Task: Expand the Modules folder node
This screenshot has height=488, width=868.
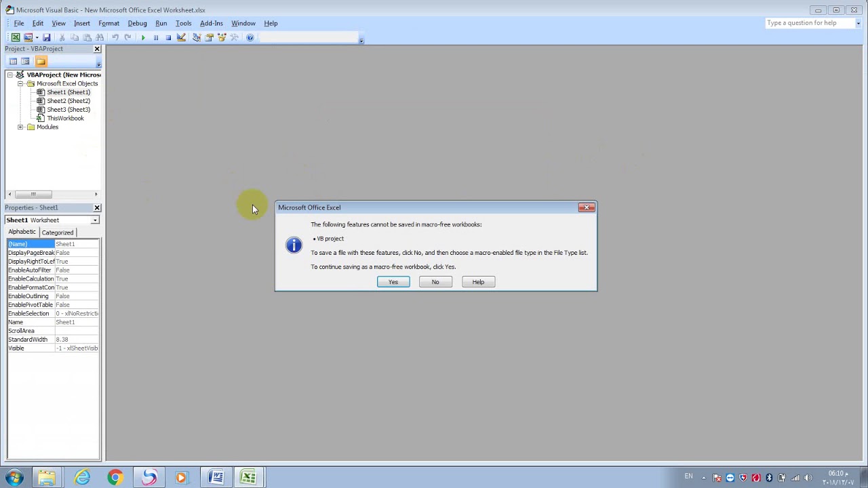Action: point(20,127)
